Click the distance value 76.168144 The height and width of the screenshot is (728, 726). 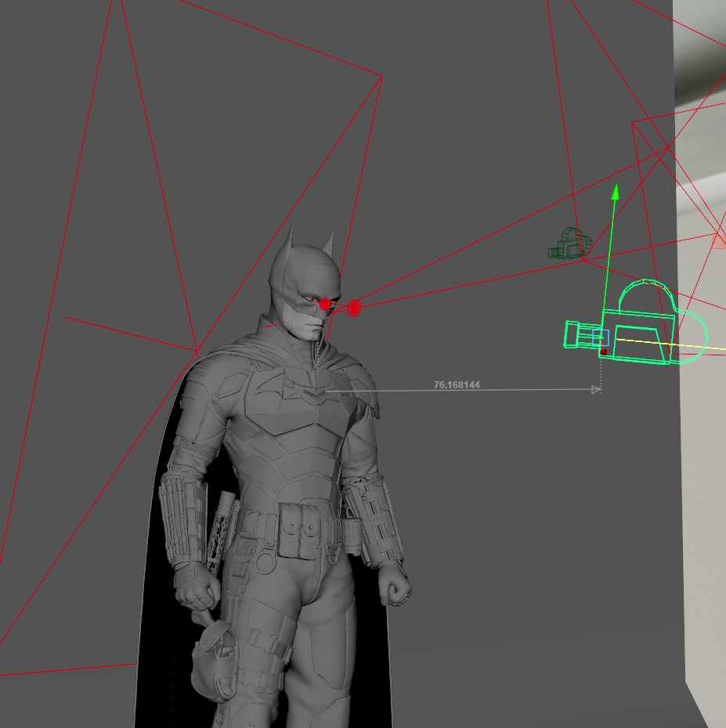457,385
